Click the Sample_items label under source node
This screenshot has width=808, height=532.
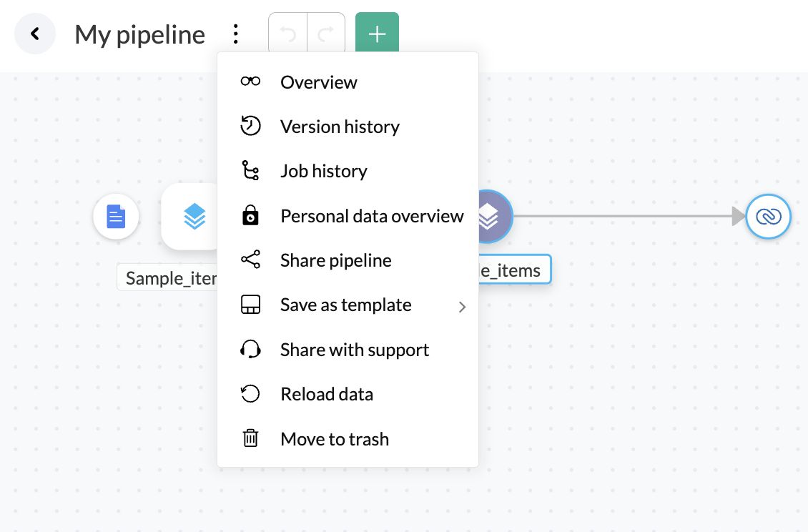(169, 278)
